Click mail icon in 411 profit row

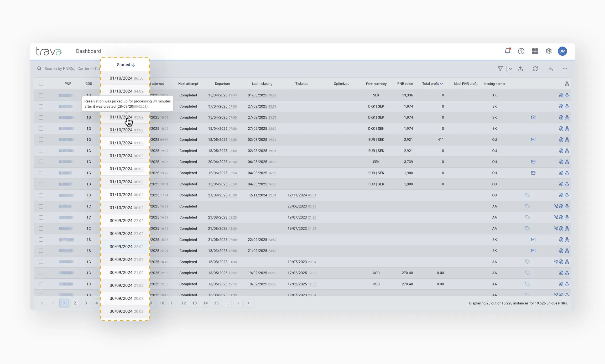click(x=533, y=140)
